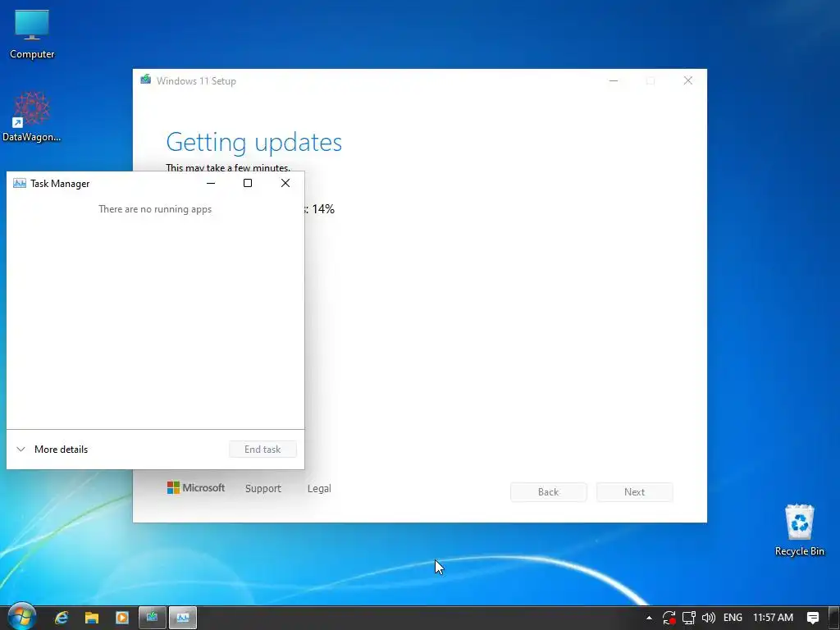Click 'There are no running apps' text
Image resolution: width=840 pixels, height=630 pixels.
(x=155, y=209)
